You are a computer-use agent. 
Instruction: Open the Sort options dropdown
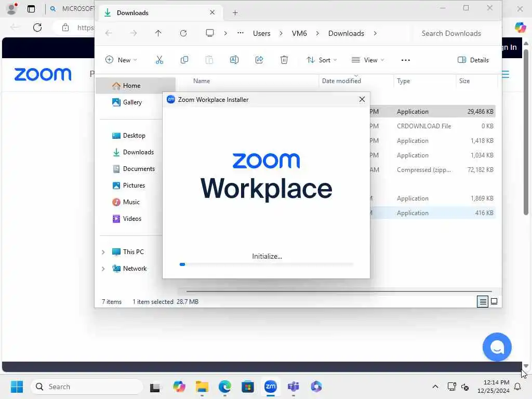[x=322, y=60]
